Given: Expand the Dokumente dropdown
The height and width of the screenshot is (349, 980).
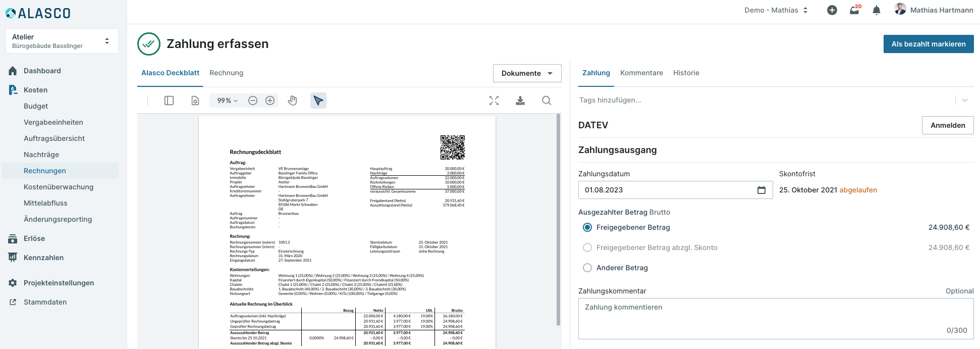Looking at the screenshot, I should tap(527, 73).
